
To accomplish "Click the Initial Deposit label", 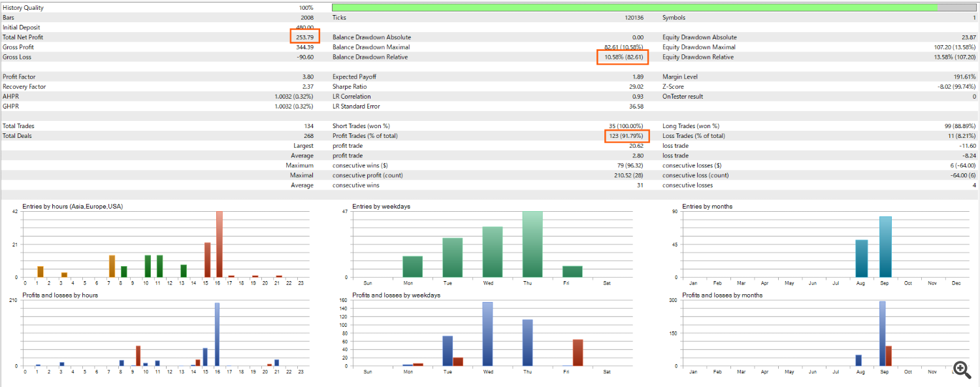I will click(x=21, y=27).
